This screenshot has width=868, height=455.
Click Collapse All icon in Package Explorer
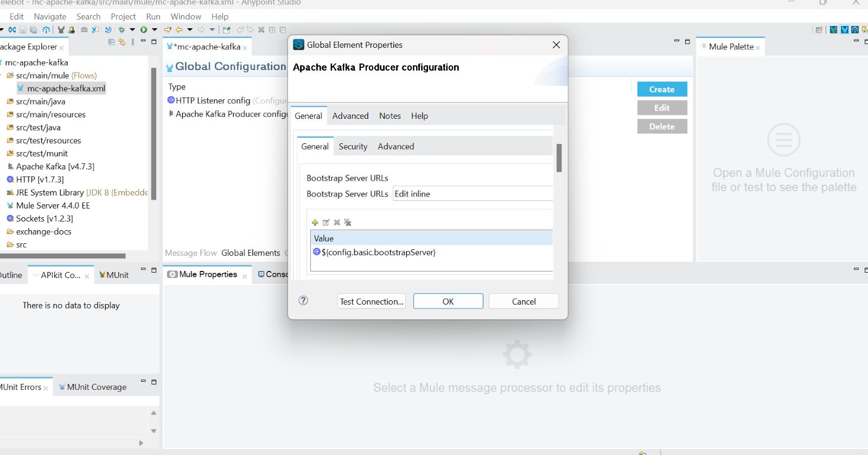point(111,42)
